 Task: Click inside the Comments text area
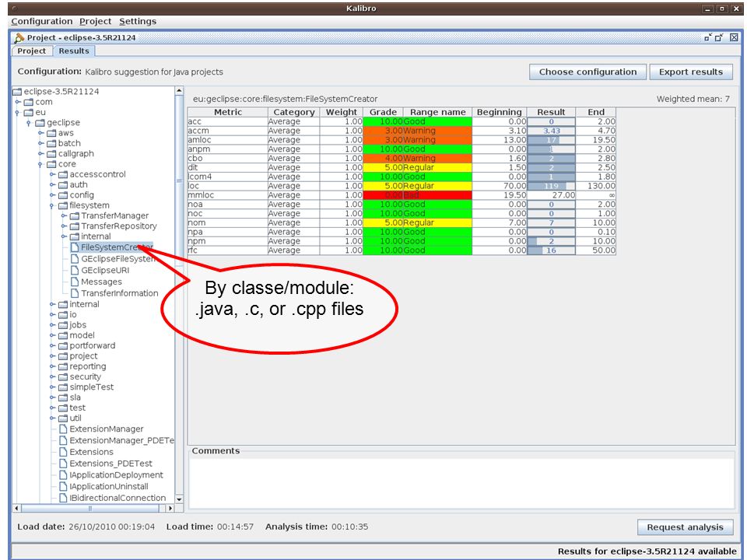pyautogui.click(x=461, y=483)
